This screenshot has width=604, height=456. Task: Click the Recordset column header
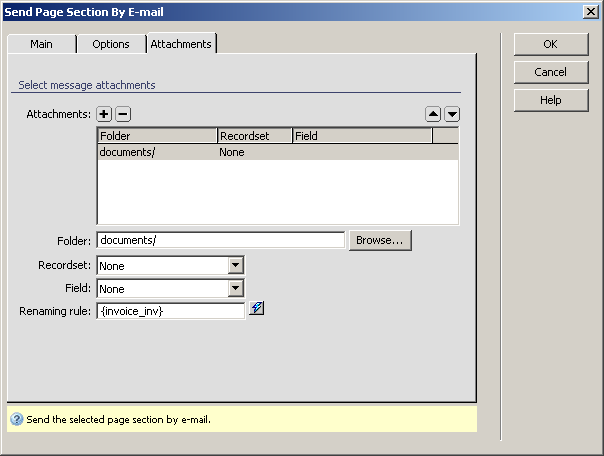click(254, 135)
